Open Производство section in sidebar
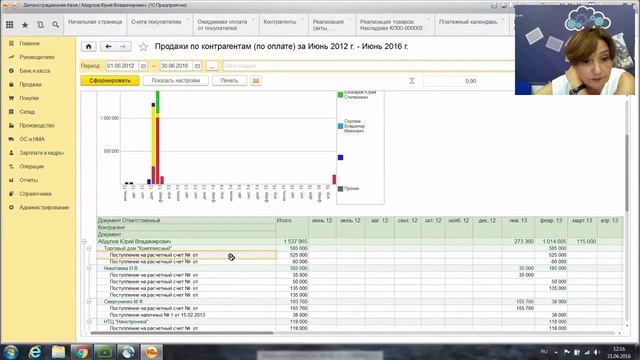640x360 pixels. (x=38, y=125)
